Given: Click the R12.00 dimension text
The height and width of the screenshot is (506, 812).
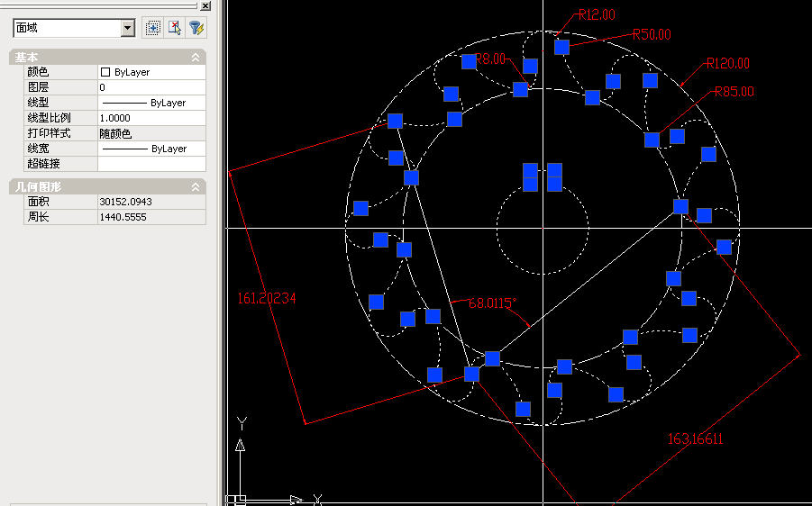Looking at the screenshot, I should tap(597, 15).
